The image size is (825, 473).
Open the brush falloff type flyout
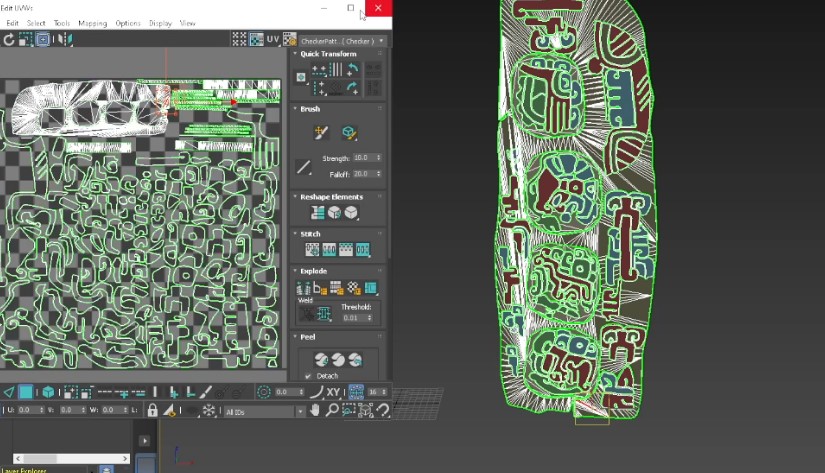(303, 167)
